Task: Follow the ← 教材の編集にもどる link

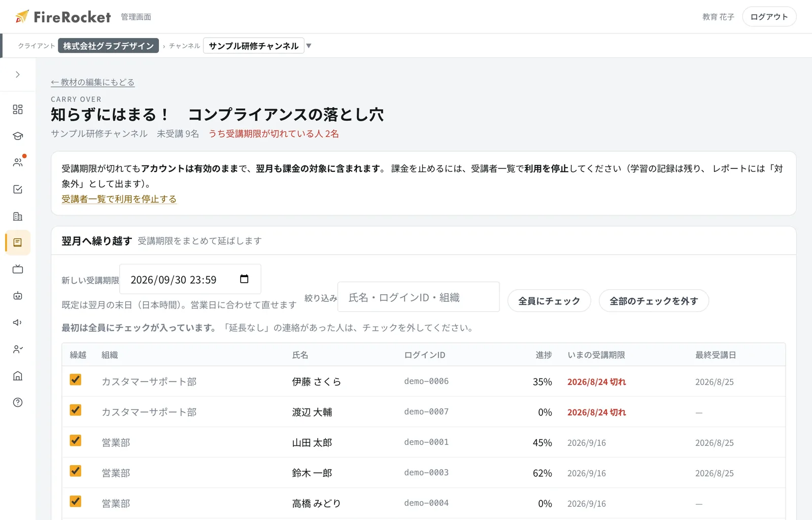Action: click(x=93, y=82)
